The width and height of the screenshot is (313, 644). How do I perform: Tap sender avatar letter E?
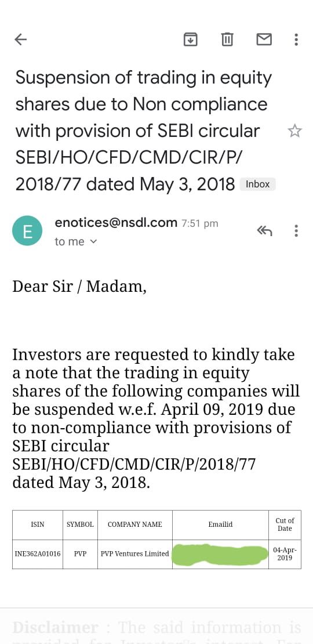click(27, 231)
